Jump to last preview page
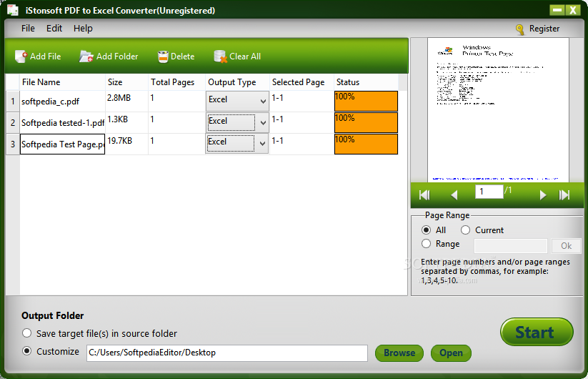 pyautogui.click(x=564, y=195)
